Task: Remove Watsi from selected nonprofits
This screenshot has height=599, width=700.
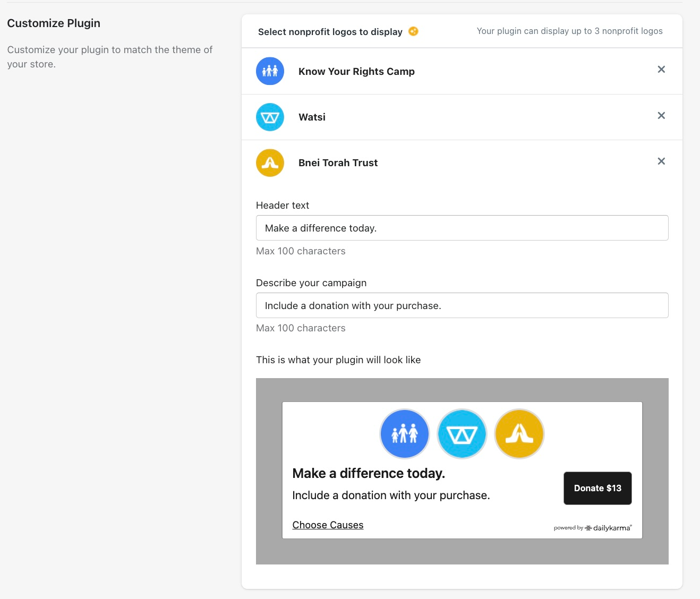Action: click(661, 116)
